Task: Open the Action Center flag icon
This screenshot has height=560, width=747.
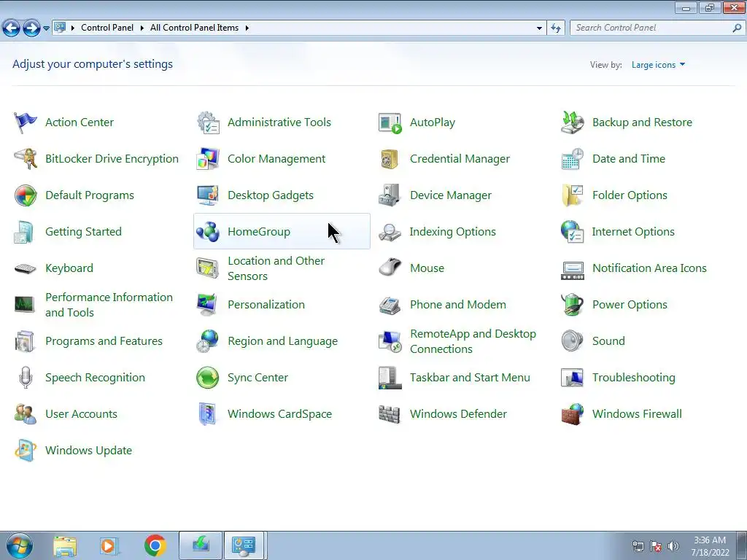Action: click(x=26, y=122)
